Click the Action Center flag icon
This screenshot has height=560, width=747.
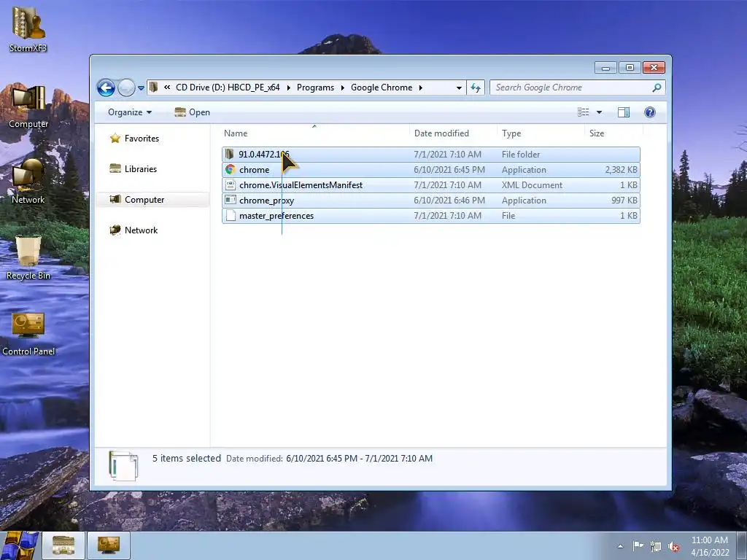638,546
